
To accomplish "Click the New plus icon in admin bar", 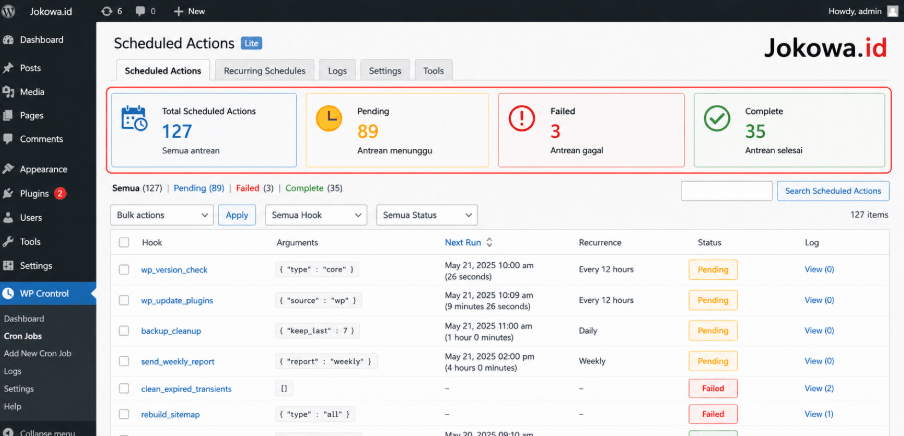I will (x=178, y=11).
